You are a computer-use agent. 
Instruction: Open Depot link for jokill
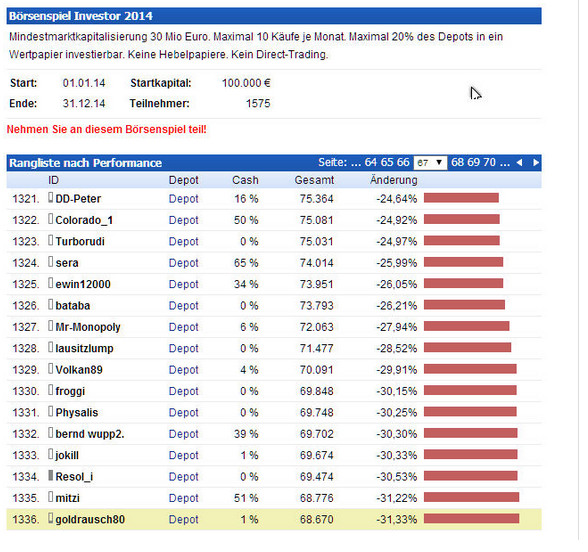click(x=183, y=455)
